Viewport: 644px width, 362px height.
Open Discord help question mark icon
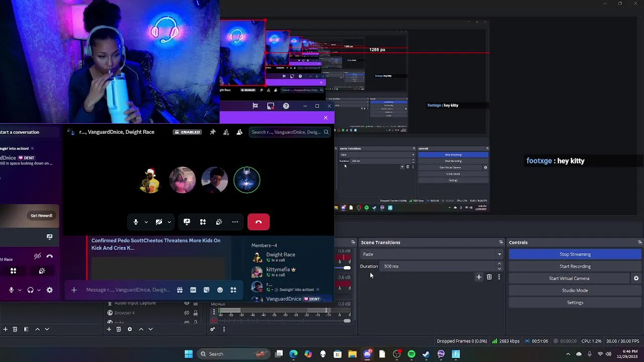click(x=286, y=106)
